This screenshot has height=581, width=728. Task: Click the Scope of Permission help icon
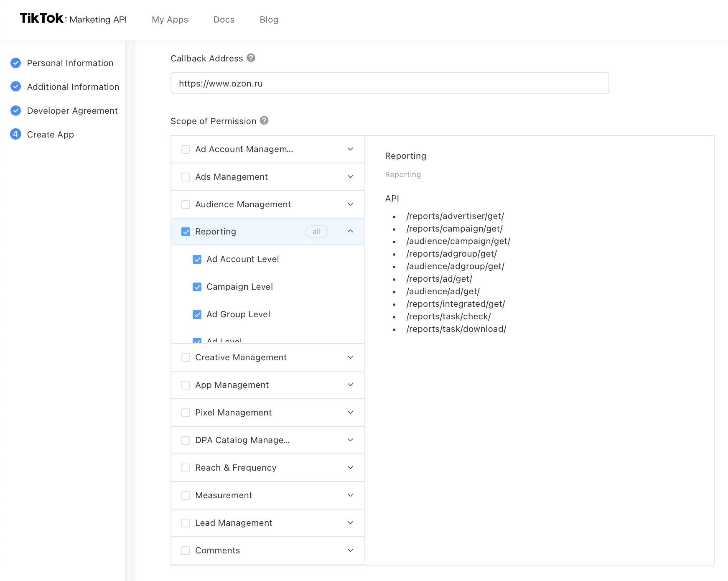click(264, 120)
